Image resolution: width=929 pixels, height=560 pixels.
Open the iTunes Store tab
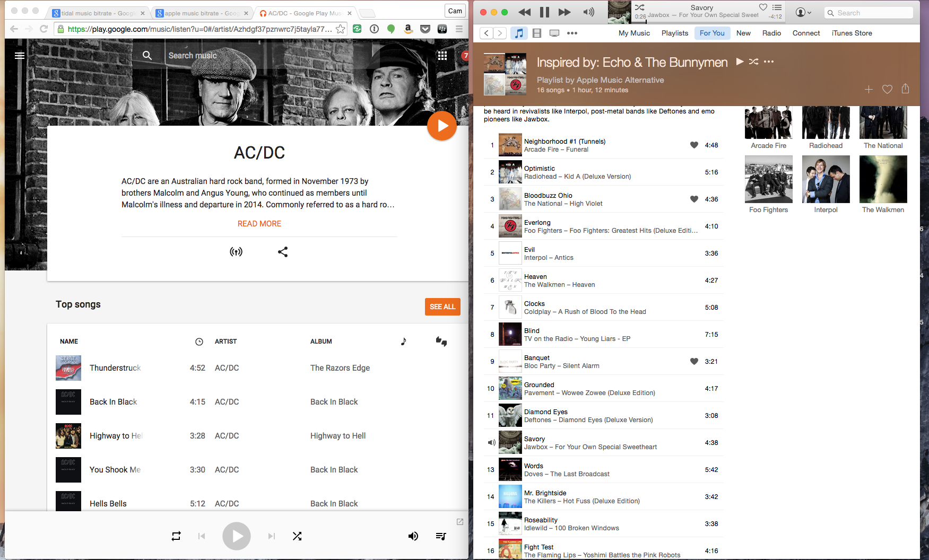[x=852, y=33]
